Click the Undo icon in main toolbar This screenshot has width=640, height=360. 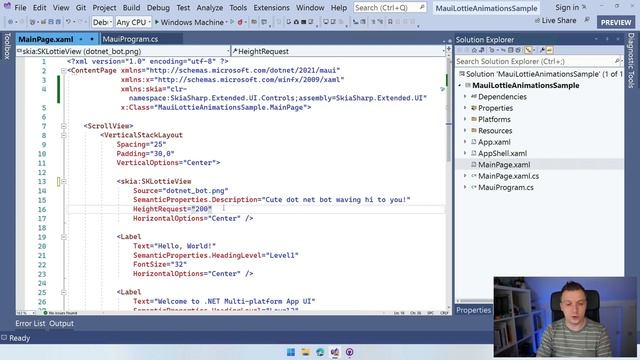(x=68, y=22)
